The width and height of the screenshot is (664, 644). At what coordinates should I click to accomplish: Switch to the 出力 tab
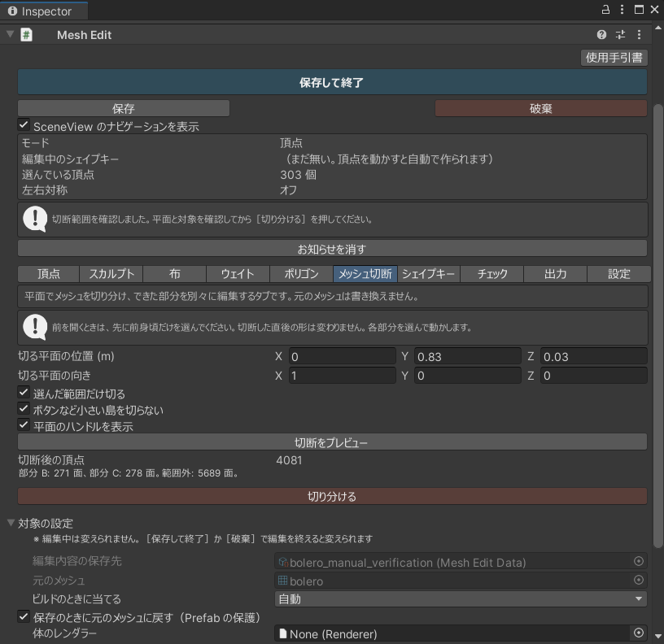[555, 274]
